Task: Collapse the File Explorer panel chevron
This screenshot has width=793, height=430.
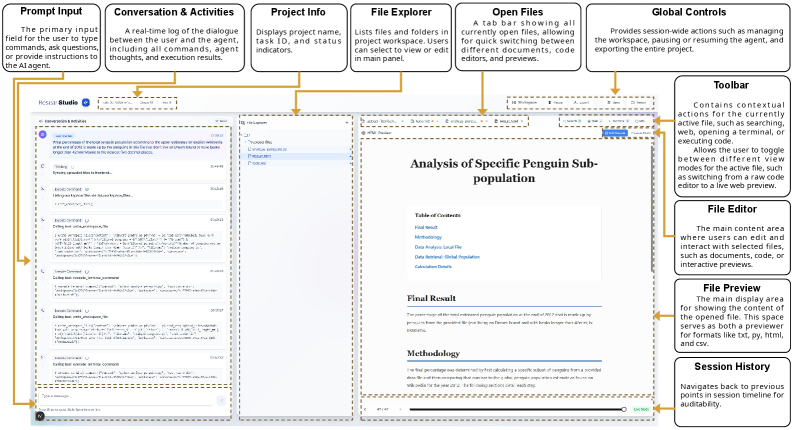Action: pos(347,123)
